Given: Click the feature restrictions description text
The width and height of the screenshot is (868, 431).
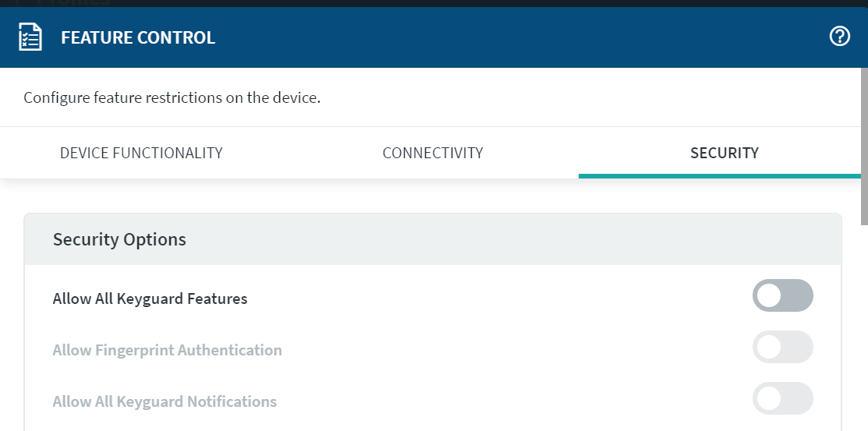Looking at the screenshot, I should coord(172,98).
